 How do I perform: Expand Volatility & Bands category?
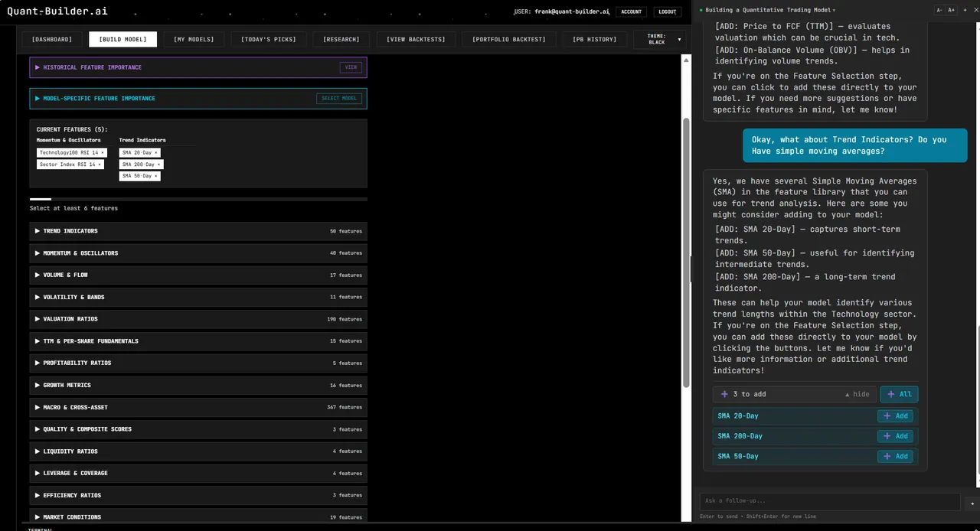click(x=198, y=297)
